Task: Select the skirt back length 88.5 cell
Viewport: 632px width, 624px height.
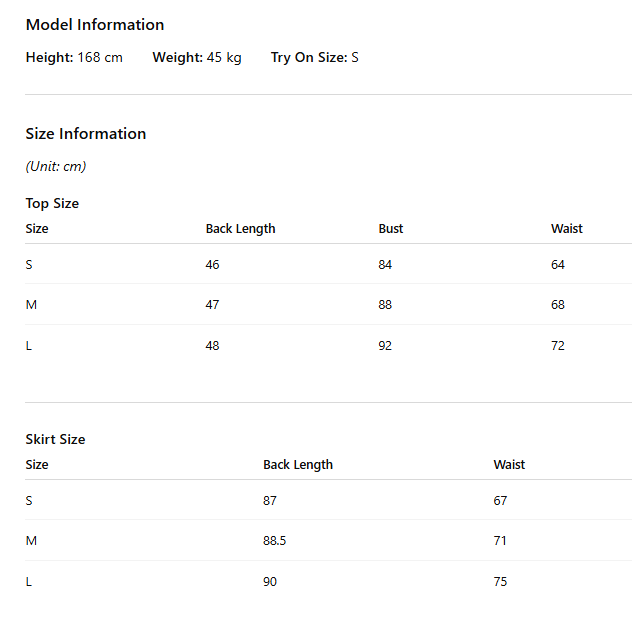Action: point(274,541)
